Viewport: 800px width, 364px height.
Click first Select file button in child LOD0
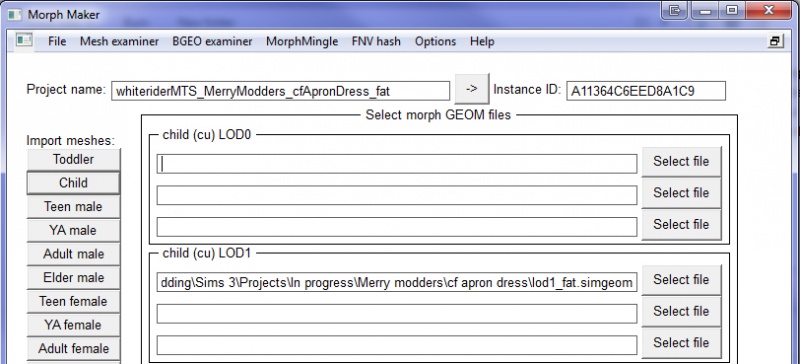[681, 162]
